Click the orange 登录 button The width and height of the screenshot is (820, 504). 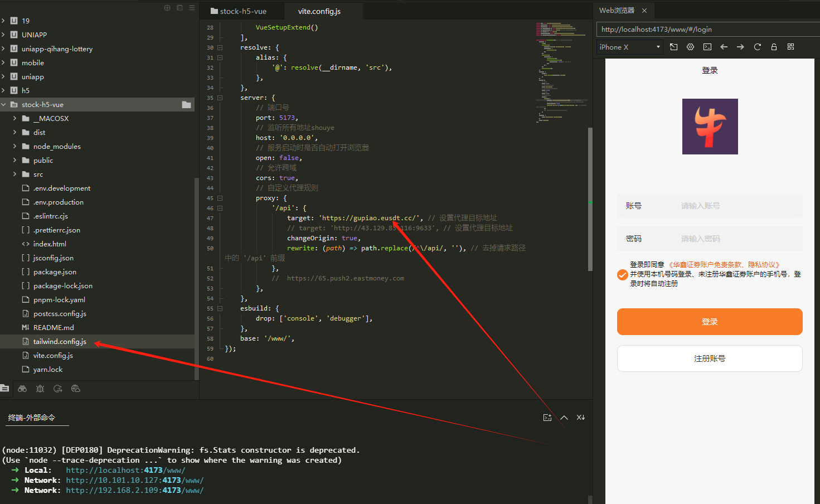pos(710,322)
